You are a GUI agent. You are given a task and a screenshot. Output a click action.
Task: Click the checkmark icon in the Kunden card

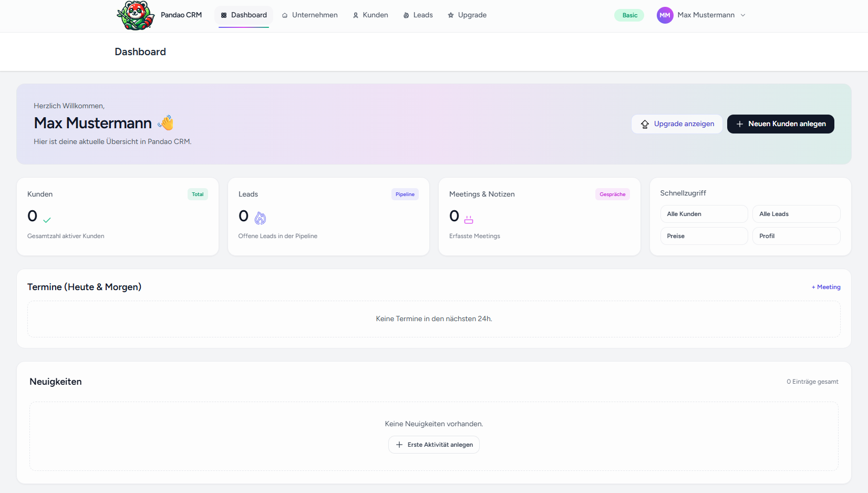[x=46, y=219]
